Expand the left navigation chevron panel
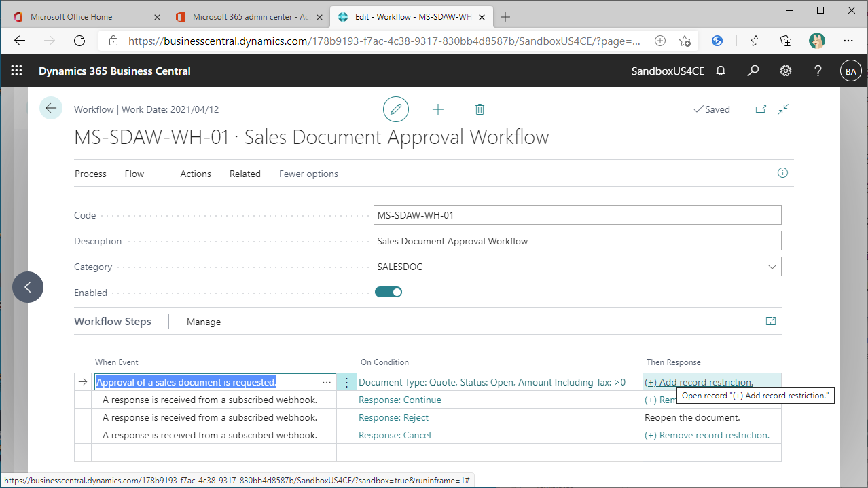This screenshot has height=488, width=868. [27, 287]
